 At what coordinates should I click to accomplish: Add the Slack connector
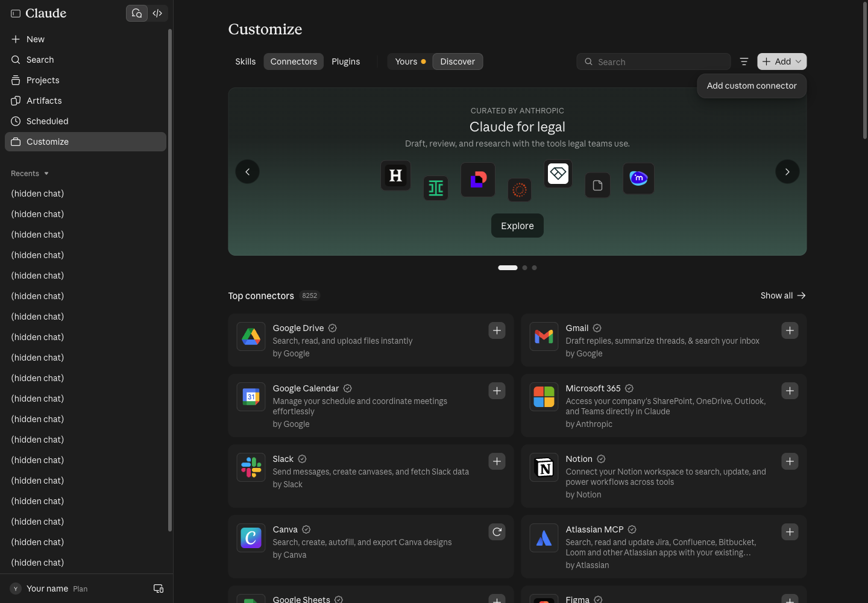(x=497, y=461)
